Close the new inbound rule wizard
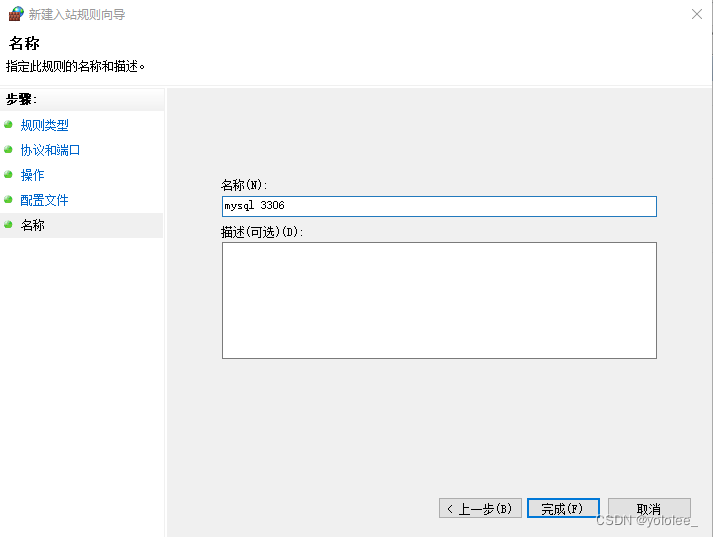This screenshot has height=537, width=713. [697, 14]
